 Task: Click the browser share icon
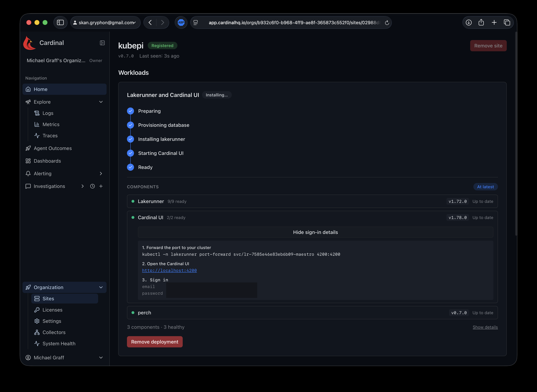tap(481, 22)
